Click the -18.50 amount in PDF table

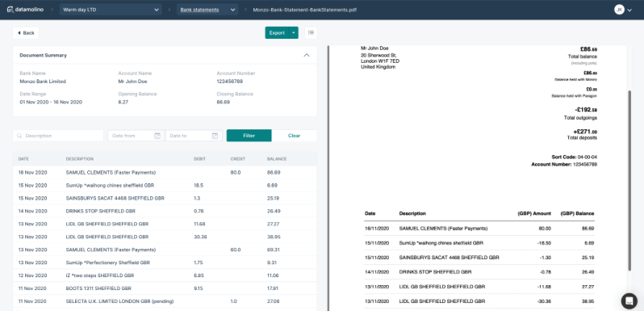click(544, 243)
